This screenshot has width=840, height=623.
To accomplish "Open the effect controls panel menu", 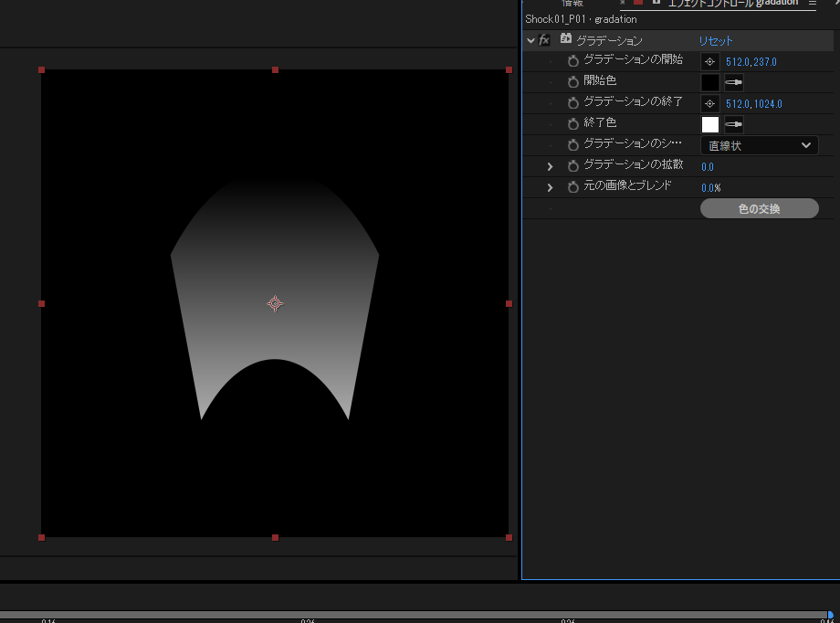I will click(812, 4).
